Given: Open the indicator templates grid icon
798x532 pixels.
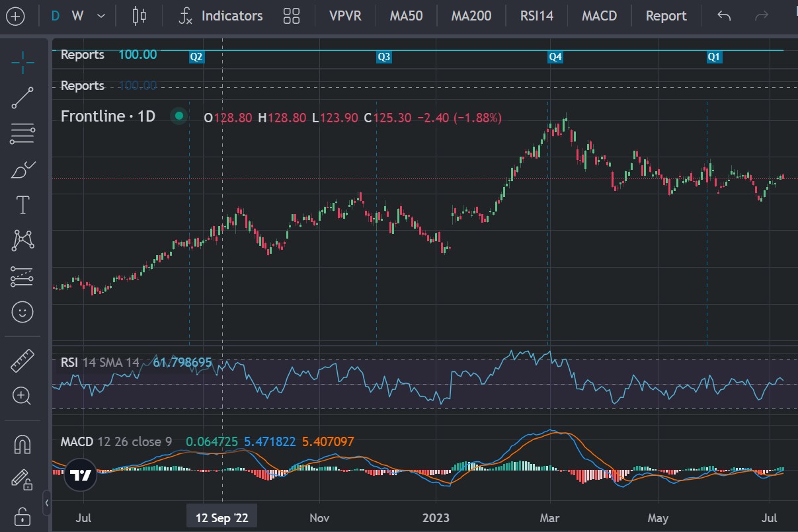Looking at the screenshot, I should click(x=291, y=16).
